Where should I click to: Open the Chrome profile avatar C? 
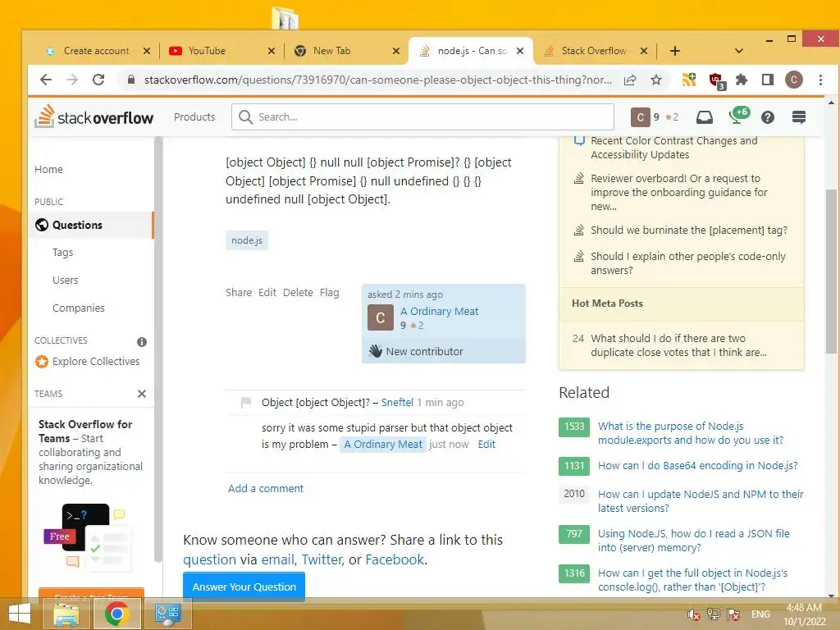point(794,80)
